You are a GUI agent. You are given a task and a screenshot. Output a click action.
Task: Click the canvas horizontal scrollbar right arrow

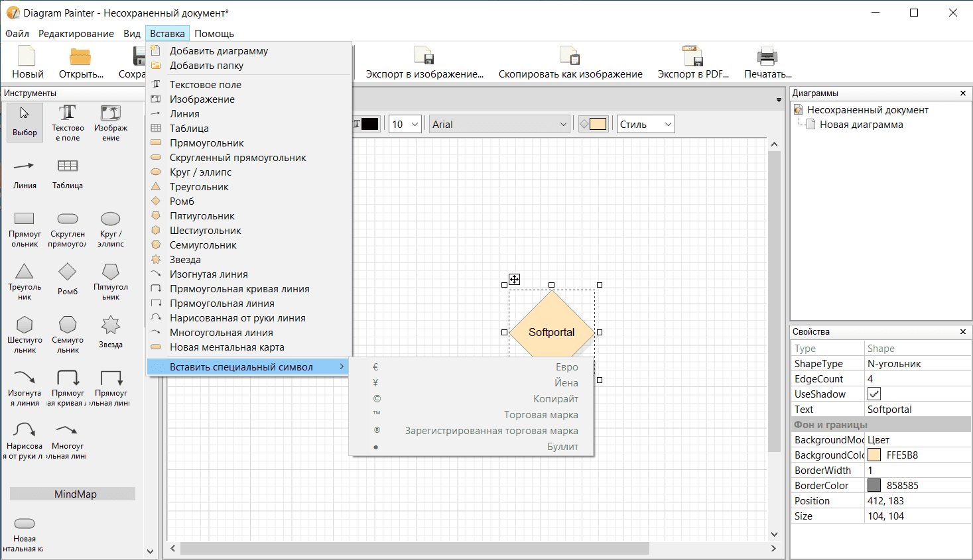click(x=773, y=549)
